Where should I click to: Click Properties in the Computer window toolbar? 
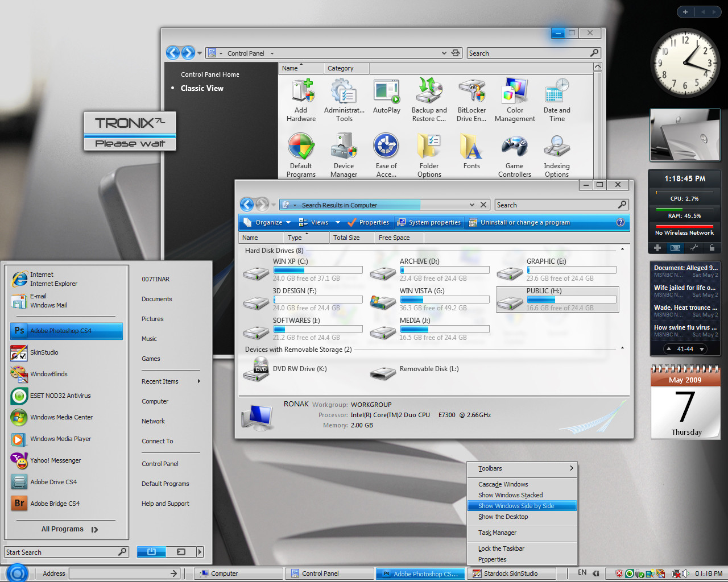click(368, 222)
